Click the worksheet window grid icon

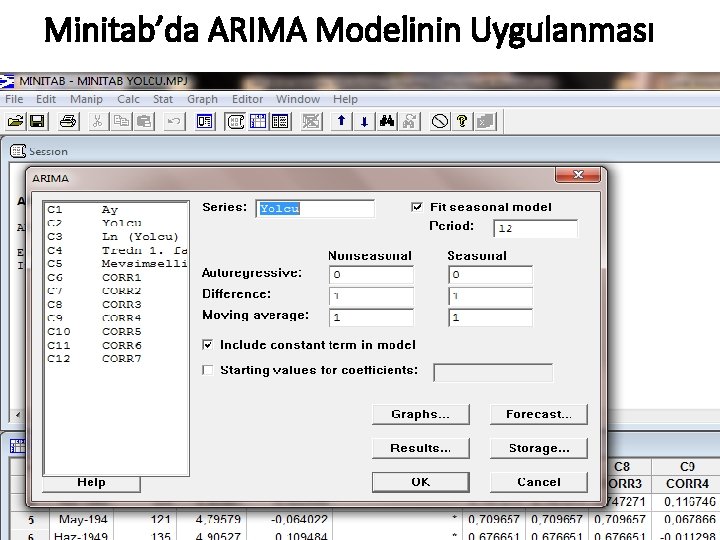click(x=17, y=446)
